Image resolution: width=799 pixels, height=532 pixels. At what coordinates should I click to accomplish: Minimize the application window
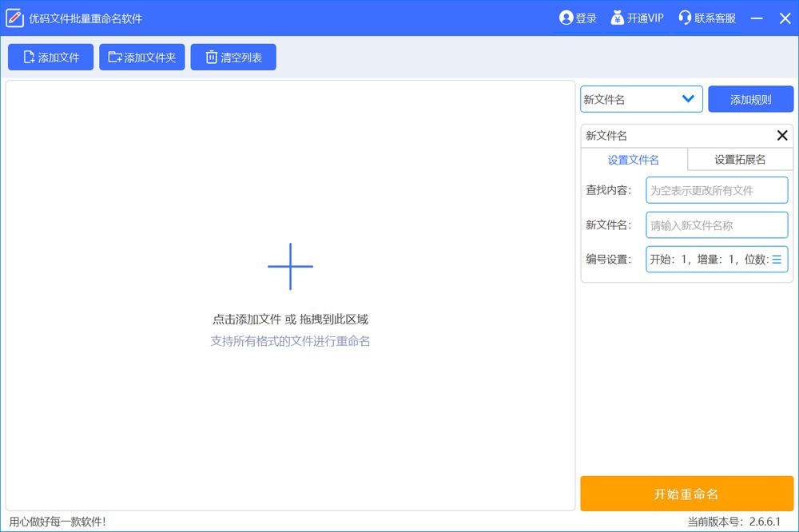tap(757, 18)
